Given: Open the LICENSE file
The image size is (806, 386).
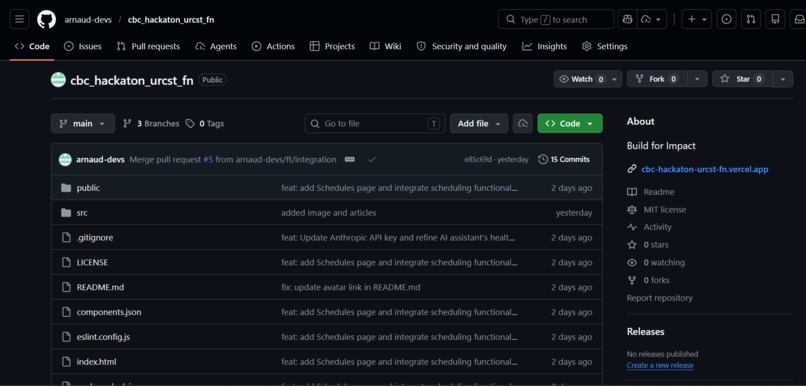Looking at the screenshot, I should [x=92, y=262].
